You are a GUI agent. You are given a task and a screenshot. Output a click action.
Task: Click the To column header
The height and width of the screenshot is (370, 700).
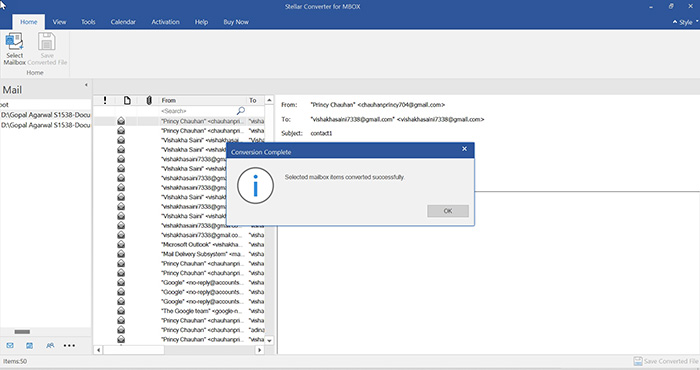255,100
